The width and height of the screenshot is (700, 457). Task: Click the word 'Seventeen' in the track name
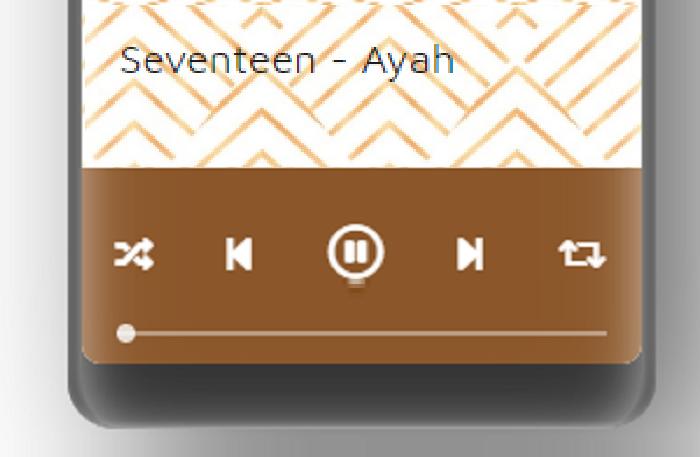click(218, 60)
